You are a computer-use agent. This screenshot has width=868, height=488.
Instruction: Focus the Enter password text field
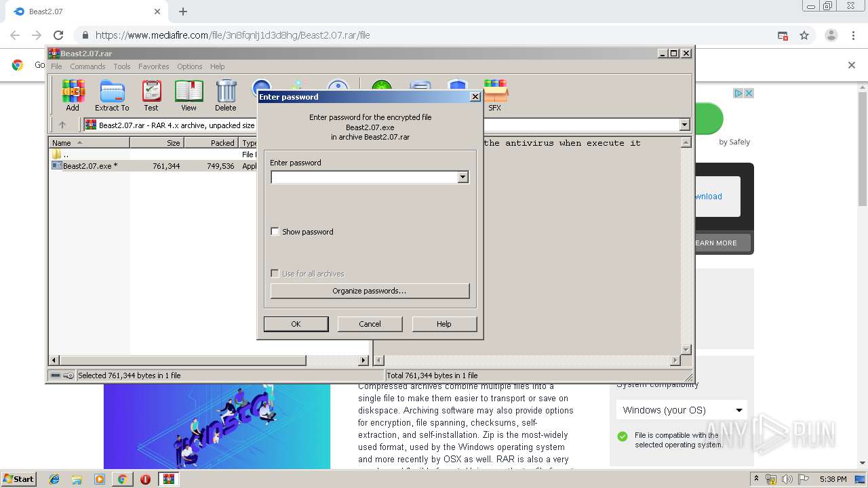364,177
